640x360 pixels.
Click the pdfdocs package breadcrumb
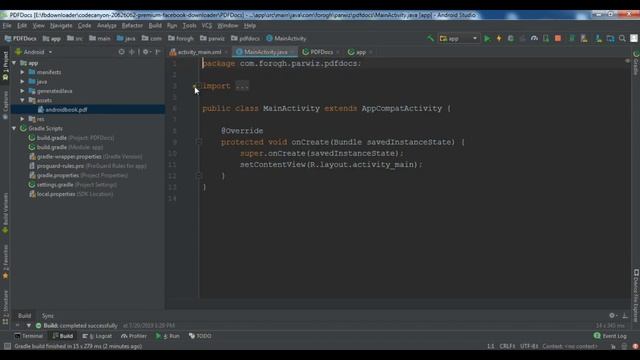point(245,38)
